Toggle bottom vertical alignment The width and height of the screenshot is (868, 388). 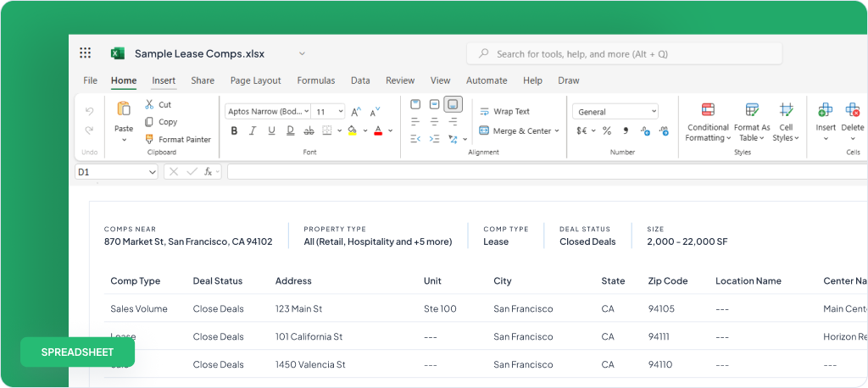[x=453, y=104]
